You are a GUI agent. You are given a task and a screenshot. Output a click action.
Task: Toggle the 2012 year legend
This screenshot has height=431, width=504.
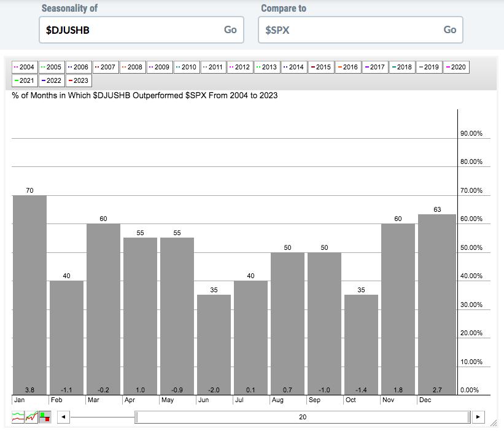(240, 67)
